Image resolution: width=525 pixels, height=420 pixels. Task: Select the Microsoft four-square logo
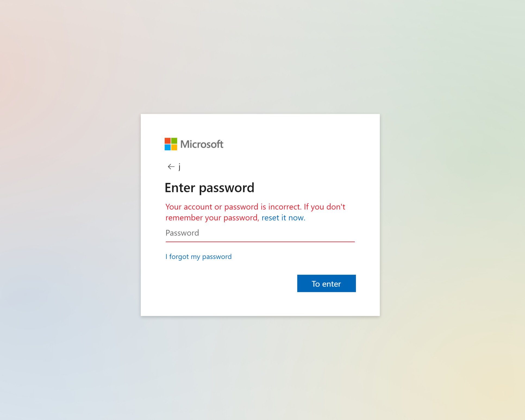pyautogui.click(x=170, y=144)
